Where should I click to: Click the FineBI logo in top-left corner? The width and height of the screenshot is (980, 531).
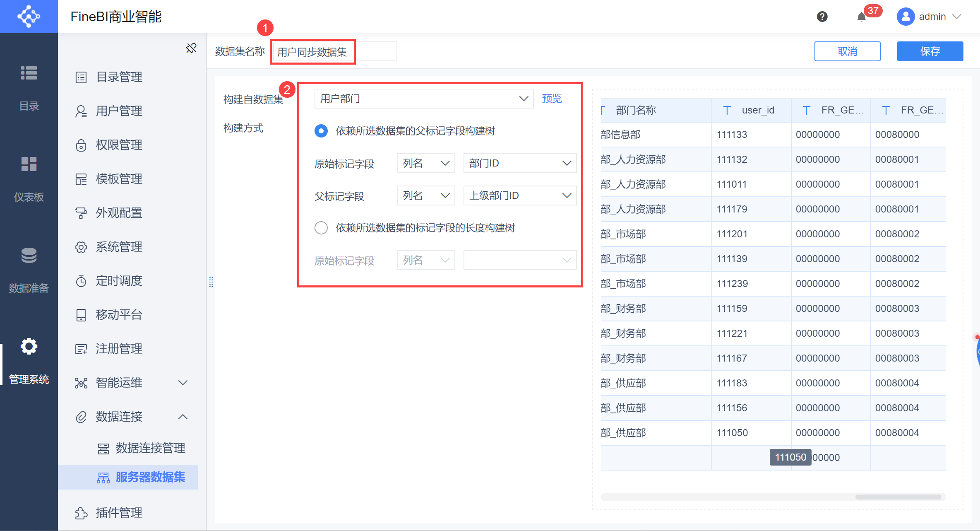(29, 17)
